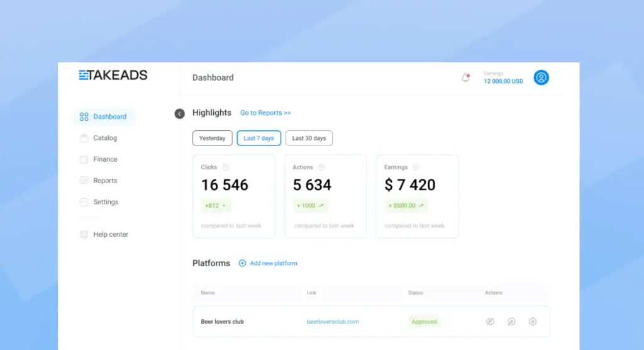This screenshot has height=350, width=644.
Task: Open gear settings for Beer lovers club
Action: tap(533, 322)
